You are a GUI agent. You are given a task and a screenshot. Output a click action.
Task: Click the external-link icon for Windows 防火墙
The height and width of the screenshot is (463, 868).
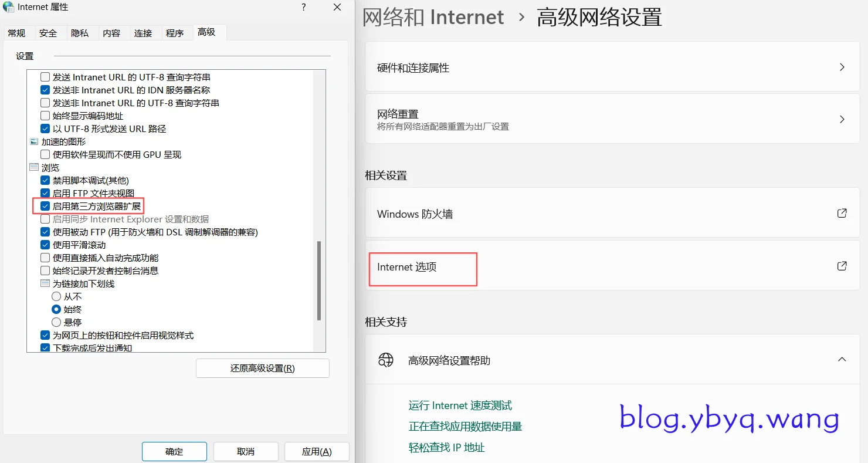point(842,214)
